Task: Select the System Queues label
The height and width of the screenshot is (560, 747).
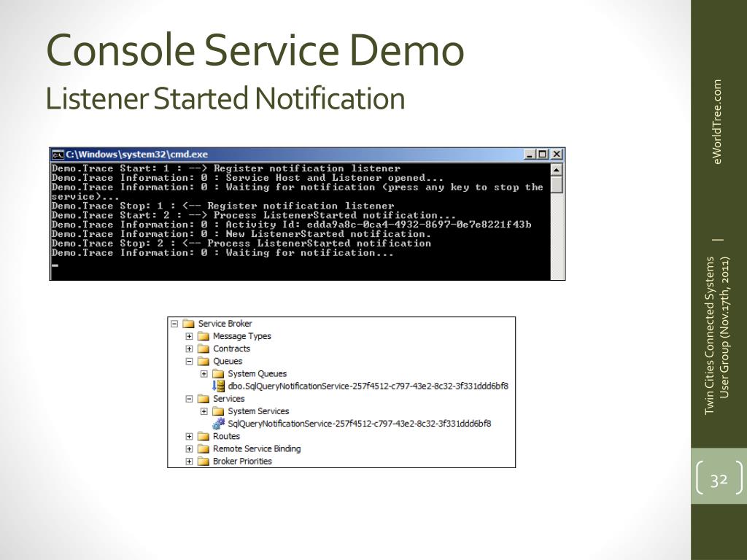Action: (258, 374)
